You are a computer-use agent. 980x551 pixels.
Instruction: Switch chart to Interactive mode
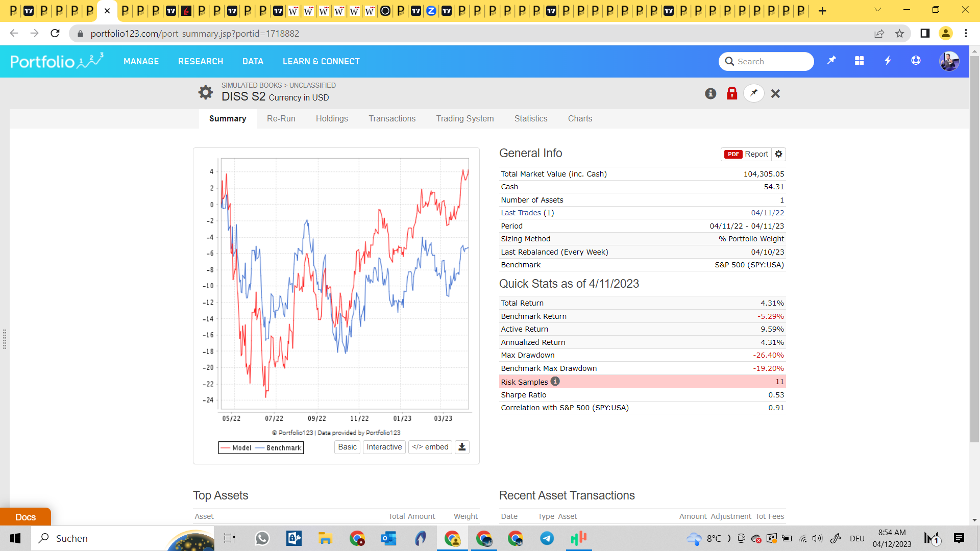(x=384, y=447)
